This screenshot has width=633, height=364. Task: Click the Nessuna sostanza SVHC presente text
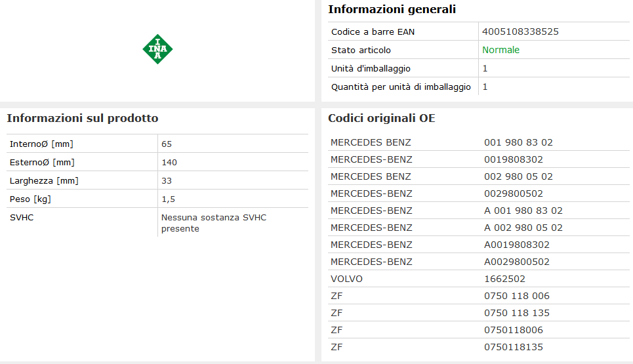coord(213,223)
